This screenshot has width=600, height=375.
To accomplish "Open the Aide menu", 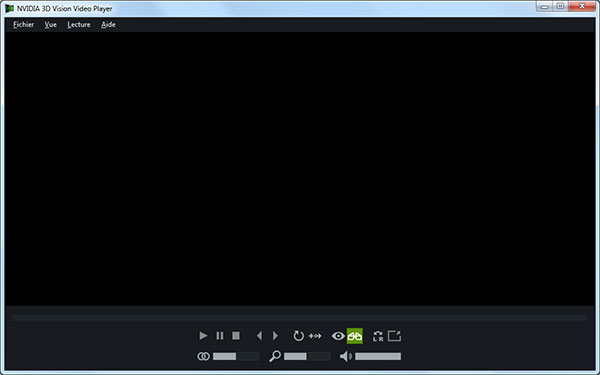I will pyautogui.click(x=108, y=24).
